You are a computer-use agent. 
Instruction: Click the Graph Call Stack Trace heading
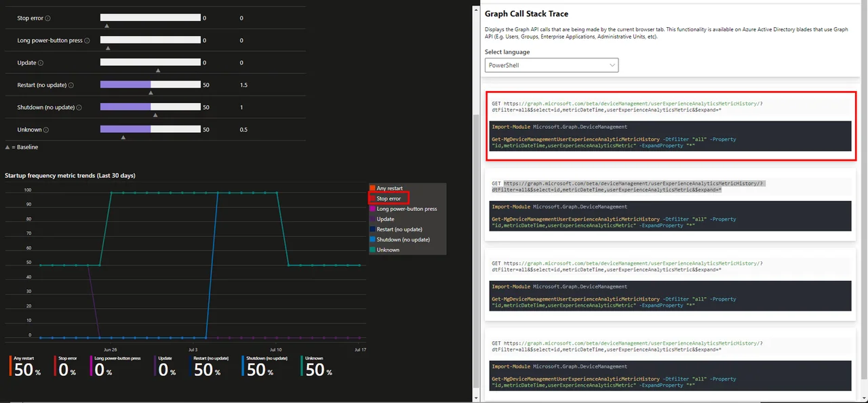(526, 14)
